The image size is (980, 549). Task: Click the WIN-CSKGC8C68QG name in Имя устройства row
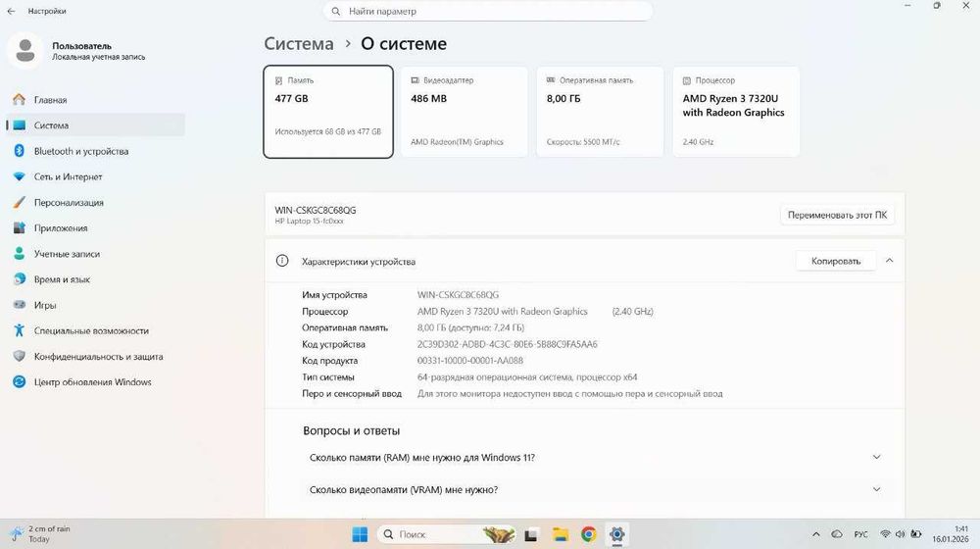click(458, 294)
